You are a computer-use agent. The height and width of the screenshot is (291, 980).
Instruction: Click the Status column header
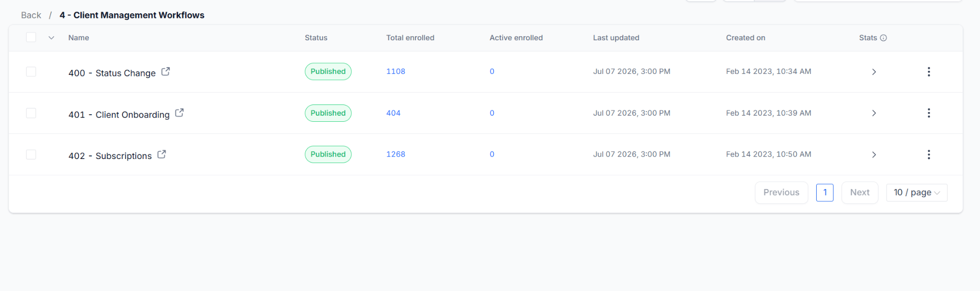[316, 38]
